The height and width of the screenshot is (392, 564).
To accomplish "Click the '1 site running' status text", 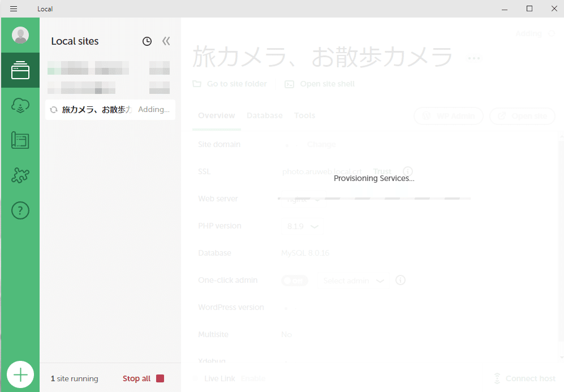I will (x=75, y=378).
